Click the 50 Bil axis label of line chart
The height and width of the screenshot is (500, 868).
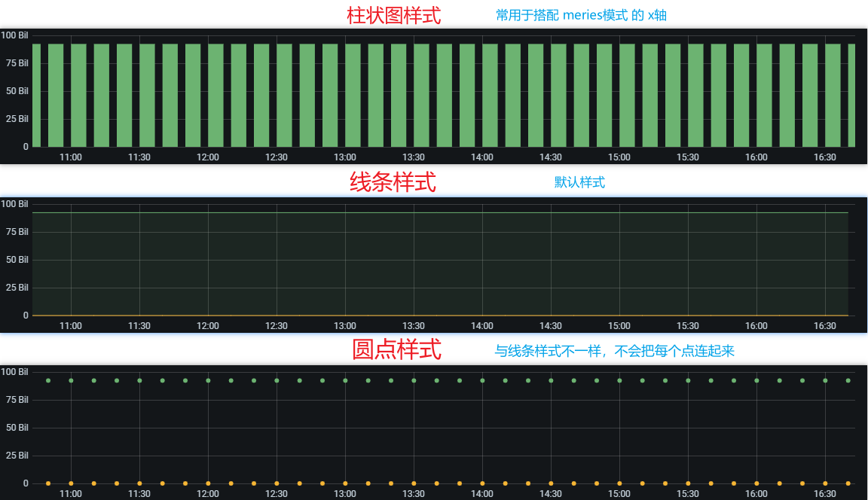[17, 260]
